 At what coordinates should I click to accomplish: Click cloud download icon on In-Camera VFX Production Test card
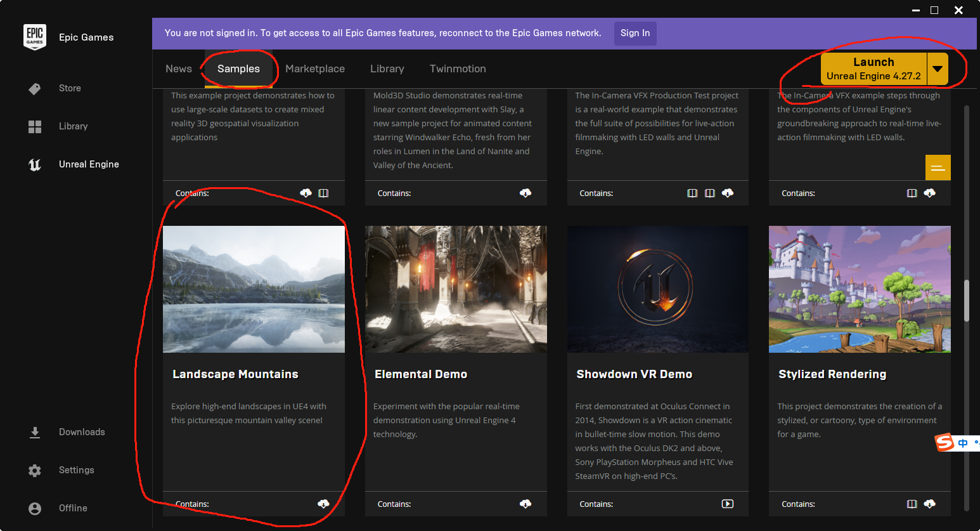(x=728, y=193)
